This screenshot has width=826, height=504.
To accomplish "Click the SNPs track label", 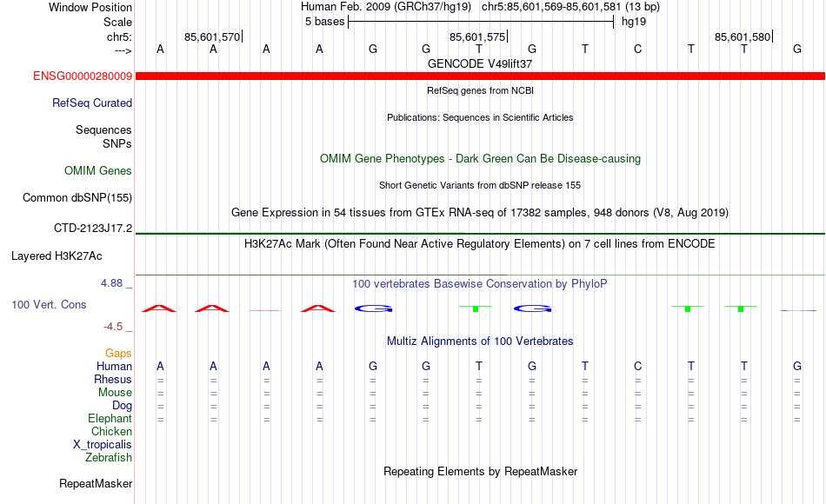I will [117, 143].
